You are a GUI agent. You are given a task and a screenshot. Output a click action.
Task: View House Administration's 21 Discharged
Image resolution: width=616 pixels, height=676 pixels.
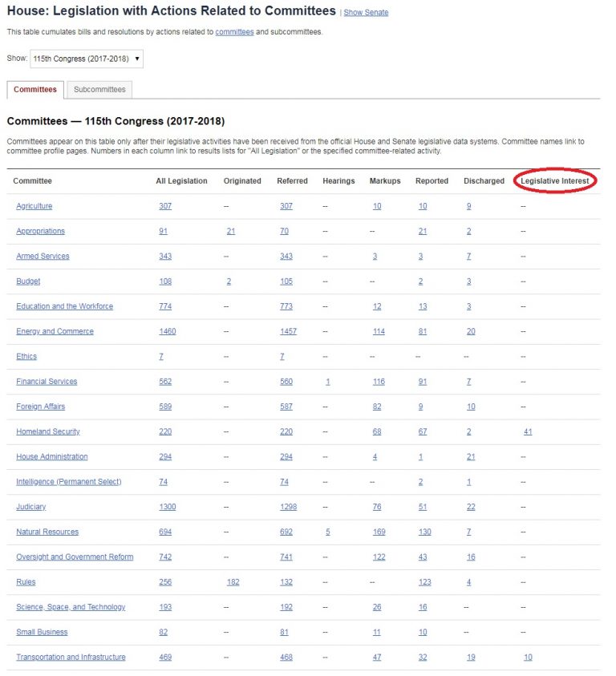[x=471, y=456]
